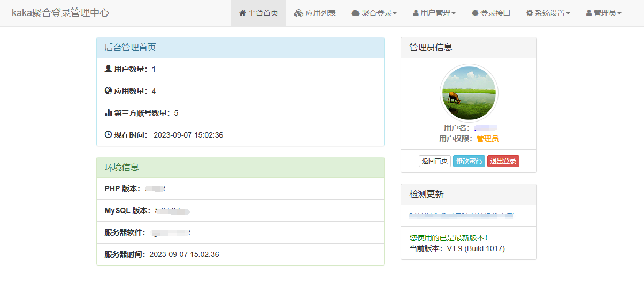Click the 管理员信息 panel heading
Image resolution: width=644 pixels, height=295 pixels.
pyautogui.click(x=469, y=48)
